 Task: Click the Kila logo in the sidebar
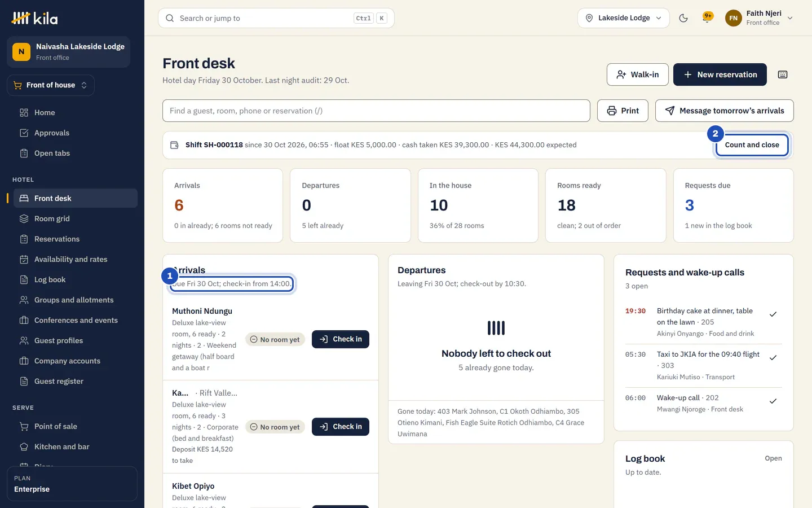(x=35, y=18)
